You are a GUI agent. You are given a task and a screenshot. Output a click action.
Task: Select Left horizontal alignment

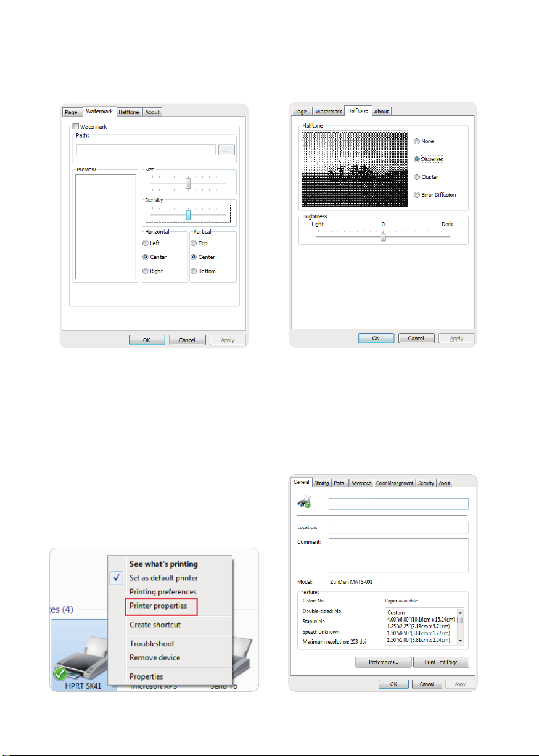146,244
